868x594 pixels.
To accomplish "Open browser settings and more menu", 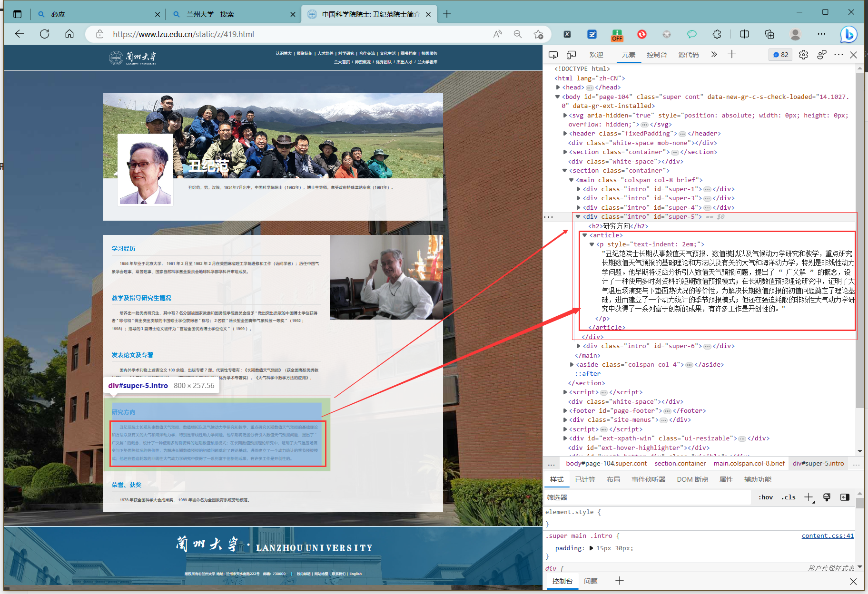I will click(821, 34).
